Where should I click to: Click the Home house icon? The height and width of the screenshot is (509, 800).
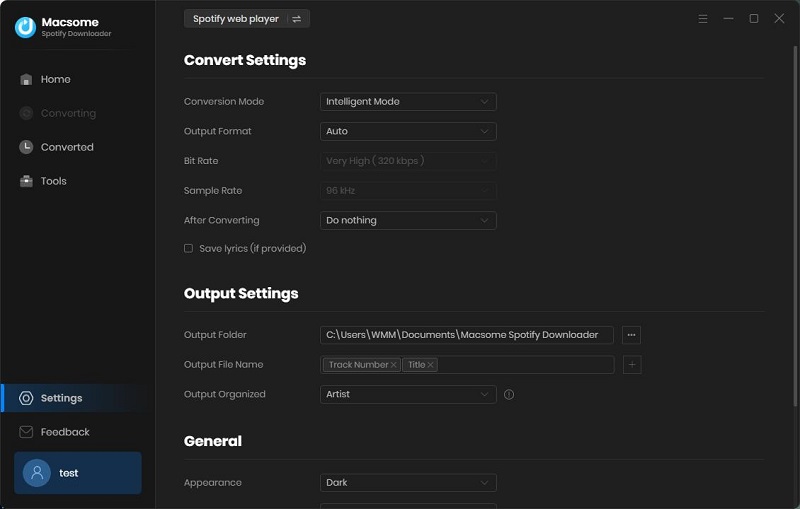[26, 80]
